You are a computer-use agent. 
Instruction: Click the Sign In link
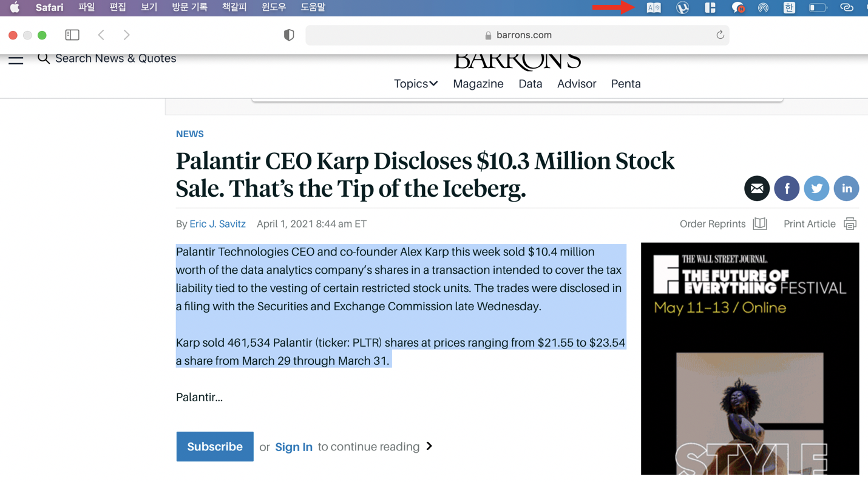(x=294, y=447)
